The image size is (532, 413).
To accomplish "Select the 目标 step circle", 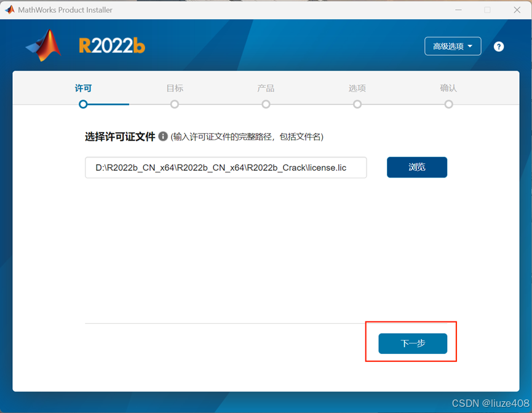I will coord(175,104).
